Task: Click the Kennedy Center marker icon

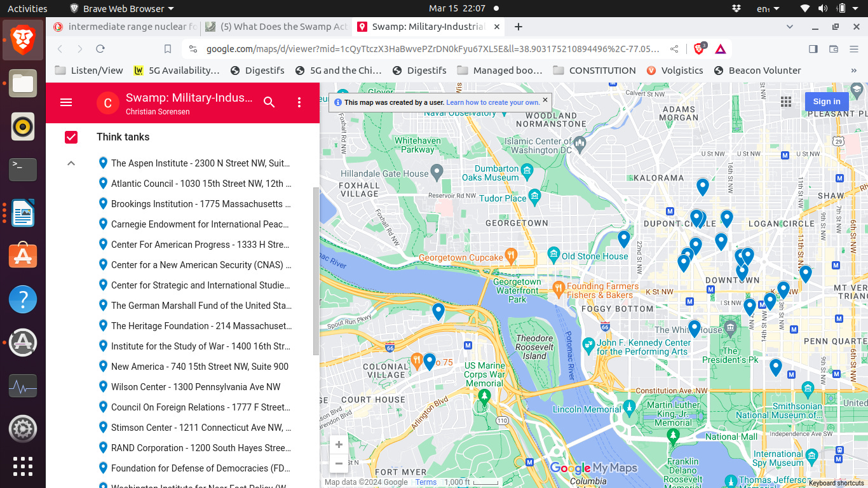Action: tap(588, 345)
